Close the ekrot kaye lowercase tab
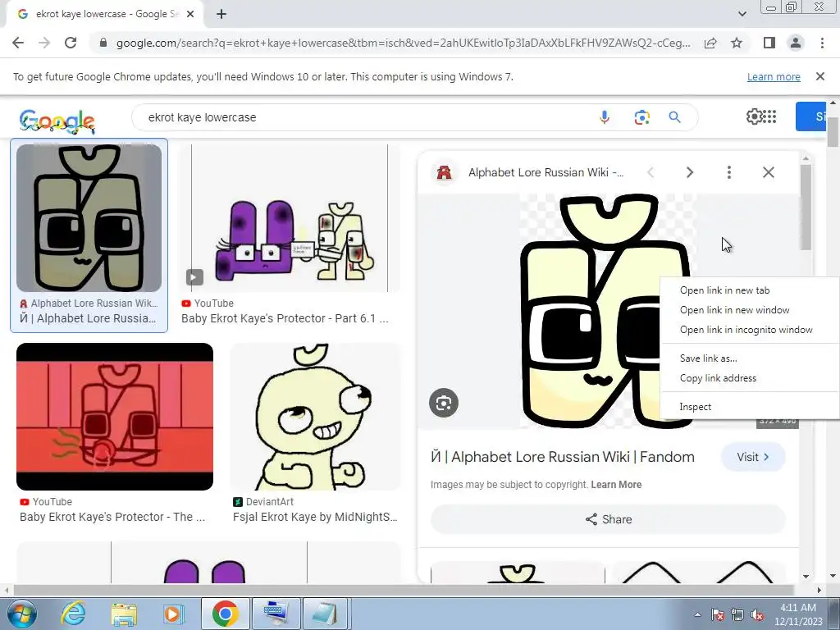 pos(190,15)
